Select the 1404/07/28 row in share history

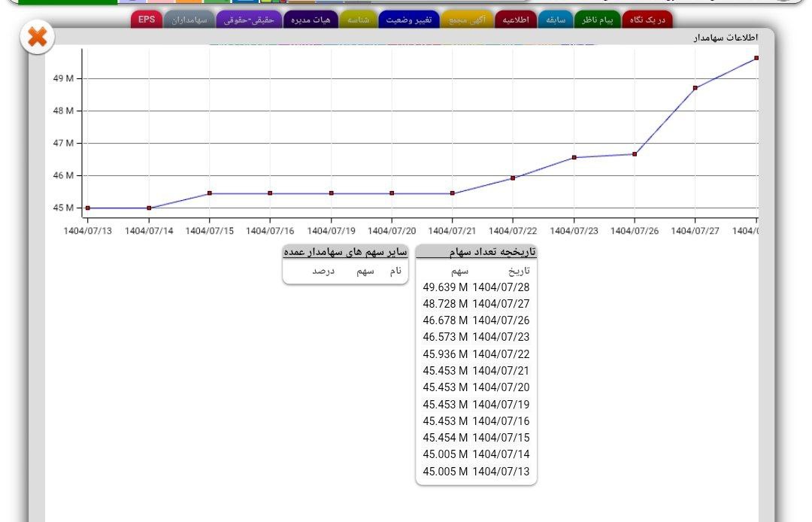tap(476, 287)
